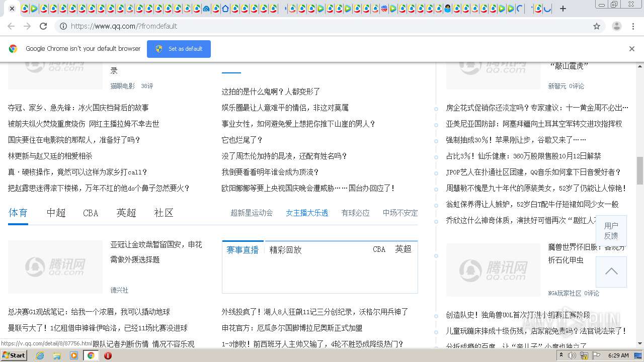
Task: Open headline 强制抽成30%！苹果刚让步
Action: 516,140
